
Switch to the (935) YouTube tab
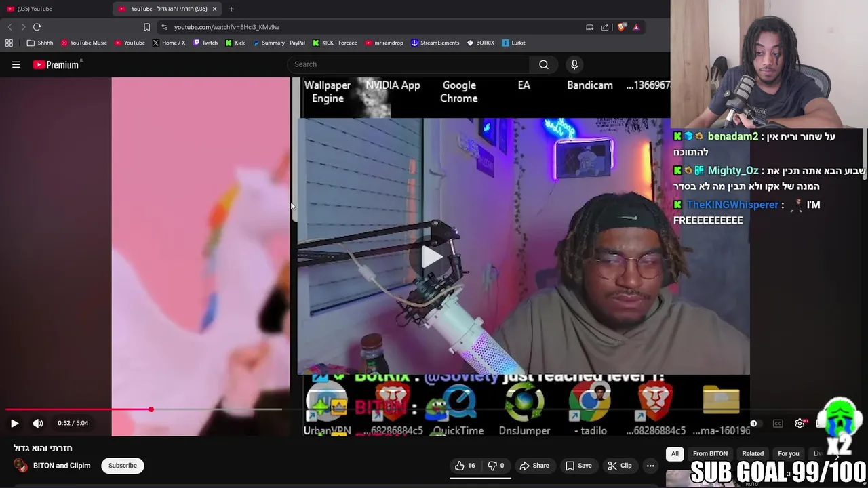[x=56, y=9]
